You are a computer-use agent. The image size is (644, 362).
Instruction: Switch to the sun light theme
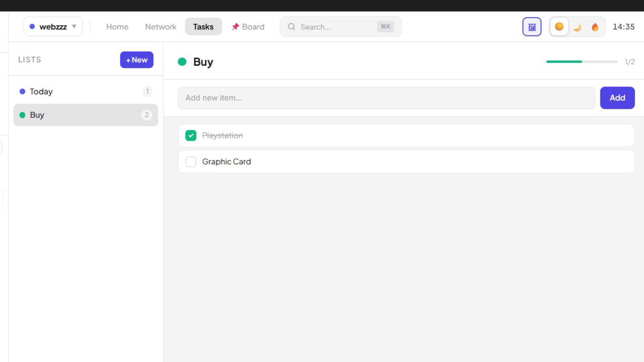coord(559,26)
